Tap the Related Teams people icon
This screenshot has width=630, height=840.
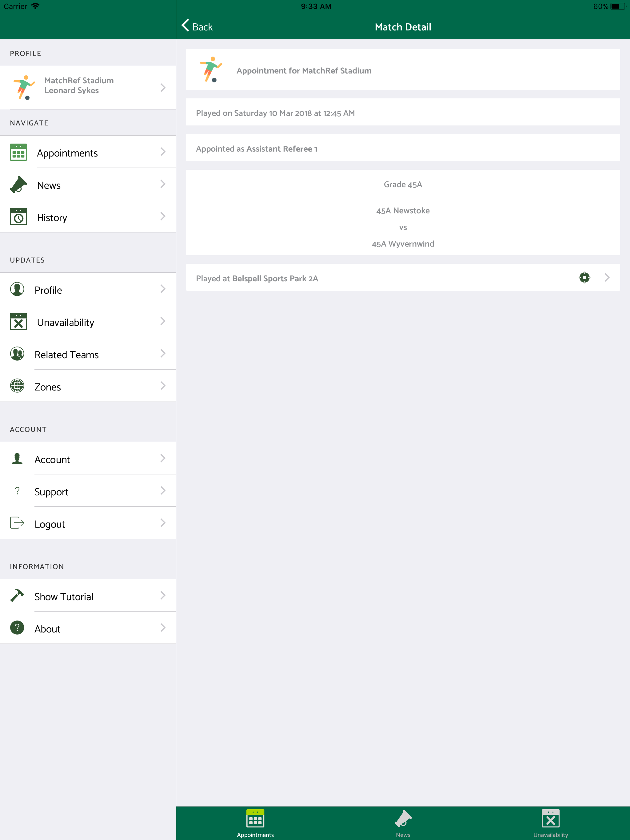(17, 354)
